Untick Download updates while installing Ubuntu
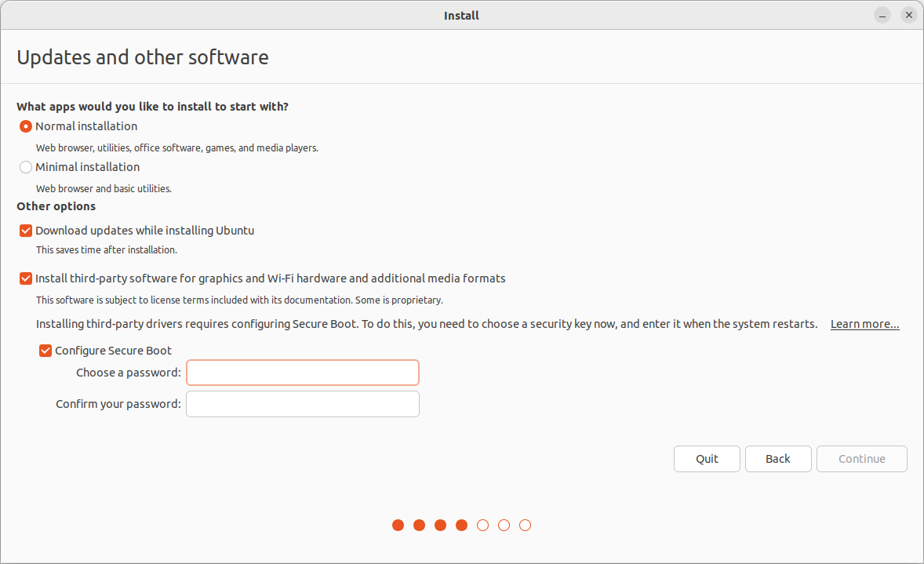924x564 pixels. (26, 231)
